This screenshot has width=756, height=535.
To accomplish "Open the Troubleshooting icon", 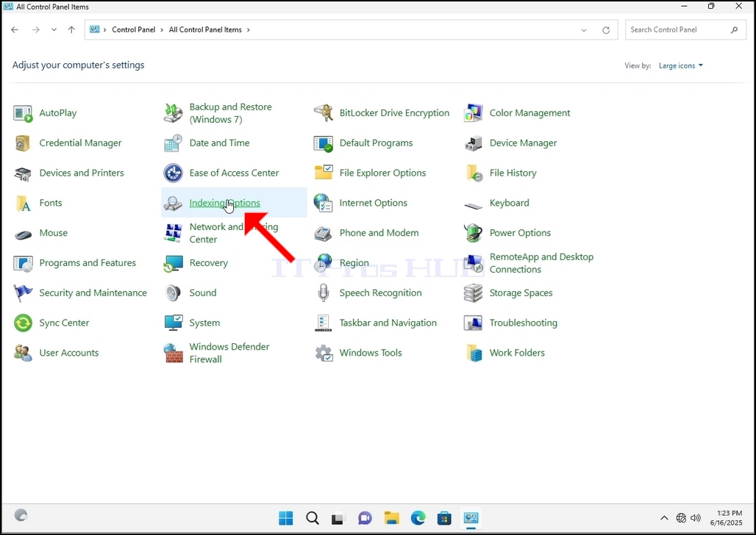I will tap(474, 323).
